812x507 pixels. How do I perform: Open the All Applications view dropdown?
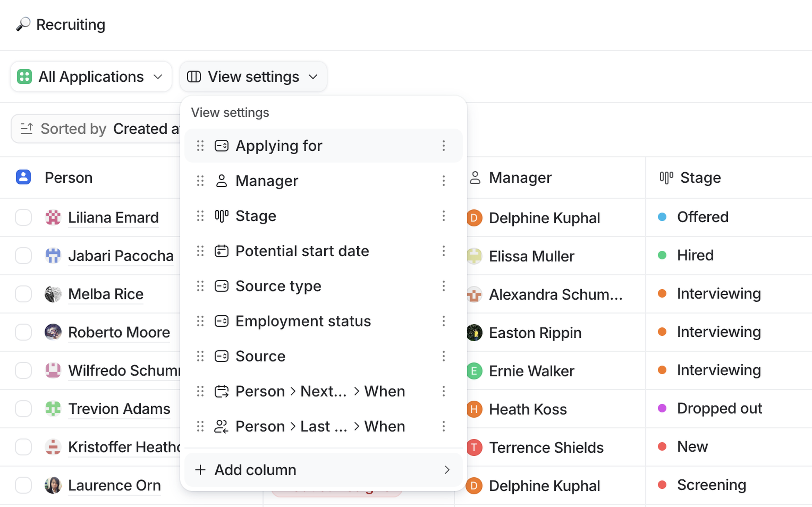click(x=91, y=77)
